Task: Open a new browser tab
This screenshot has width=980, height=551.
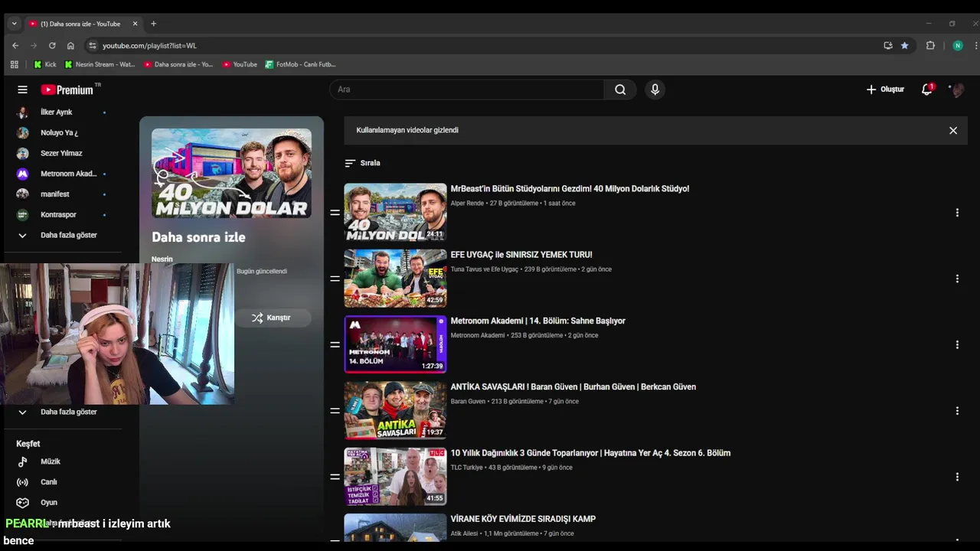Action: pyautogui.click(x=153, y=24)
